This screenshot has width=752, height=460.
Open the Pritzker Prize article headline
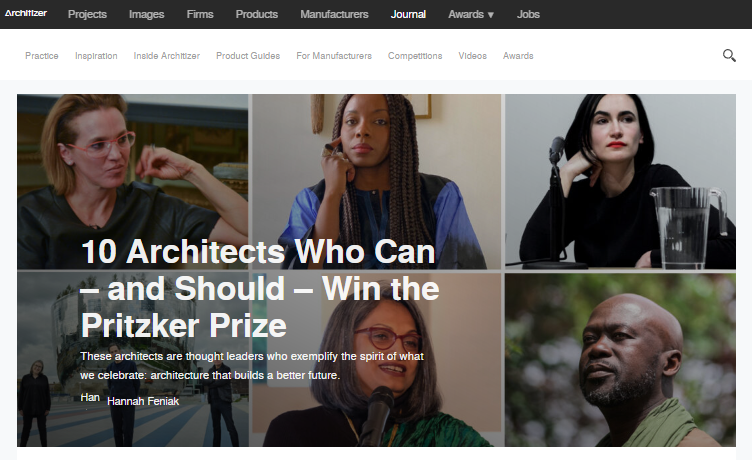click(x=259, y=289)
